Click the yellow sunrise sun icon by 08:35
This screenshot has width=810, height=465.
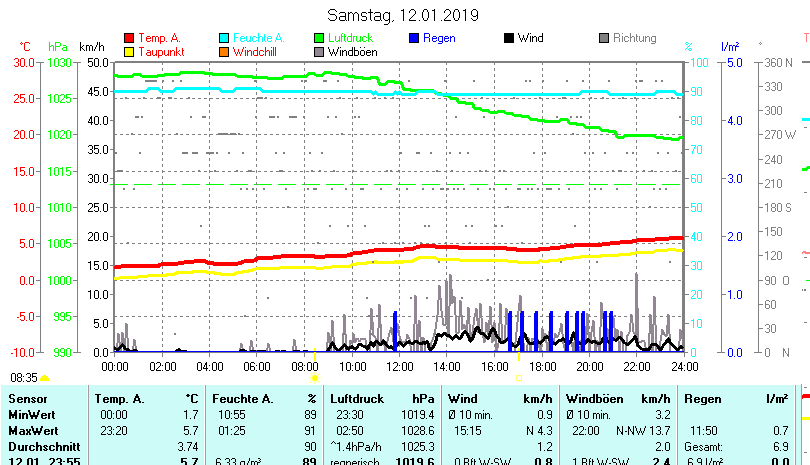tap(45, 378)
